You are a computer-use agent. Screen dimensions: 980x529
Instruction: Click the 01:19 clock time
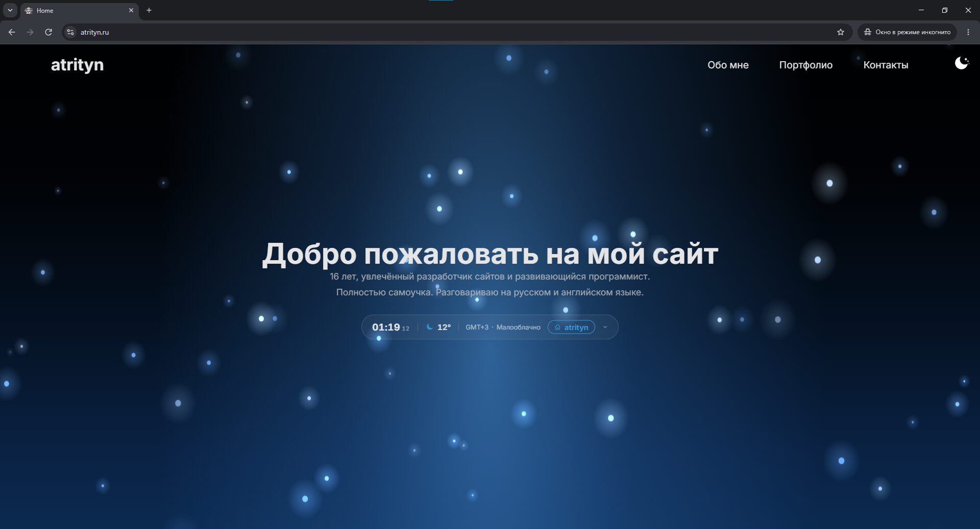click(386, 327)
